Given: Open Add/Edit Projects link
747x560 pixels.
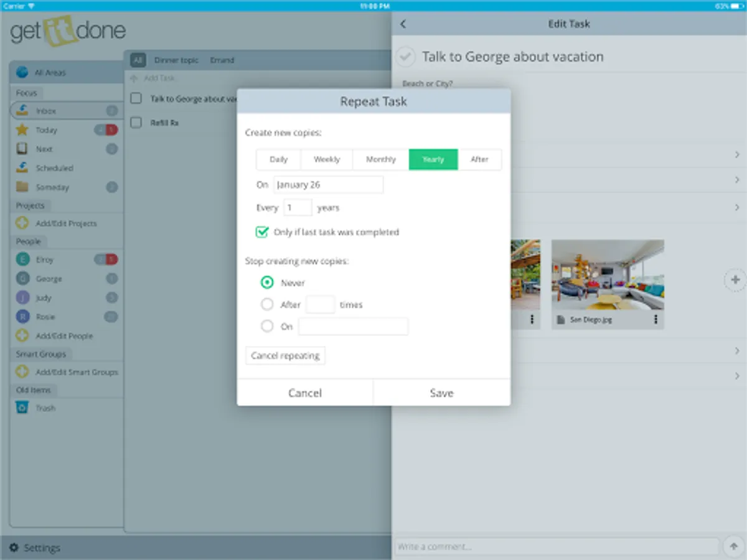Looking at the screenshot, I should click(66, 223).
